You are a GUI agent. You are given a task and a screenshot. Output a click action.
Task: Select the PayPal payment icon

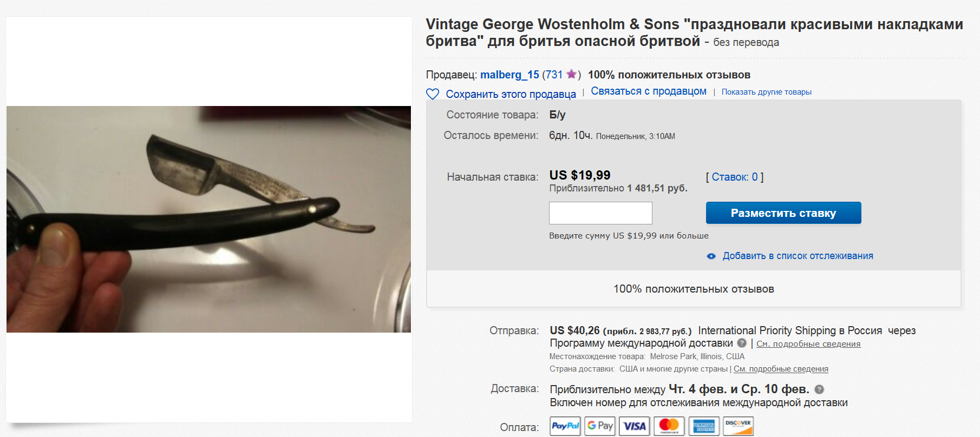pos(565,426)
